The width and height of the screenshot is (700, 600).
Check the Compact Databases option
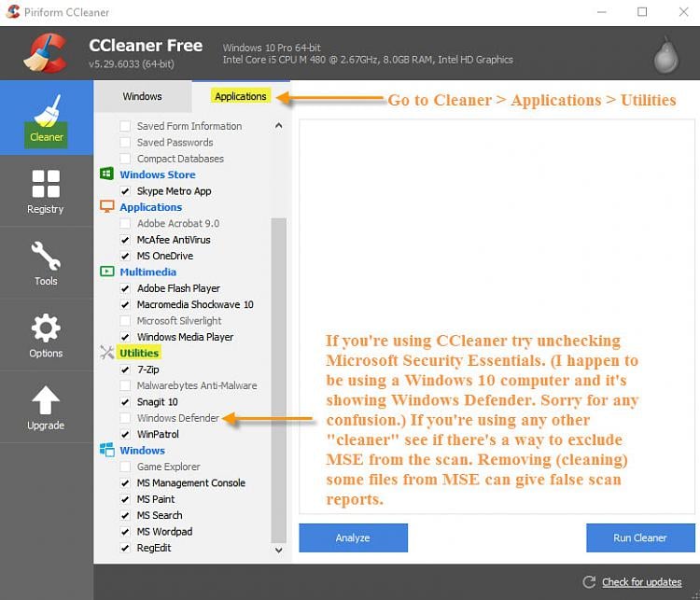pos(125,159)
